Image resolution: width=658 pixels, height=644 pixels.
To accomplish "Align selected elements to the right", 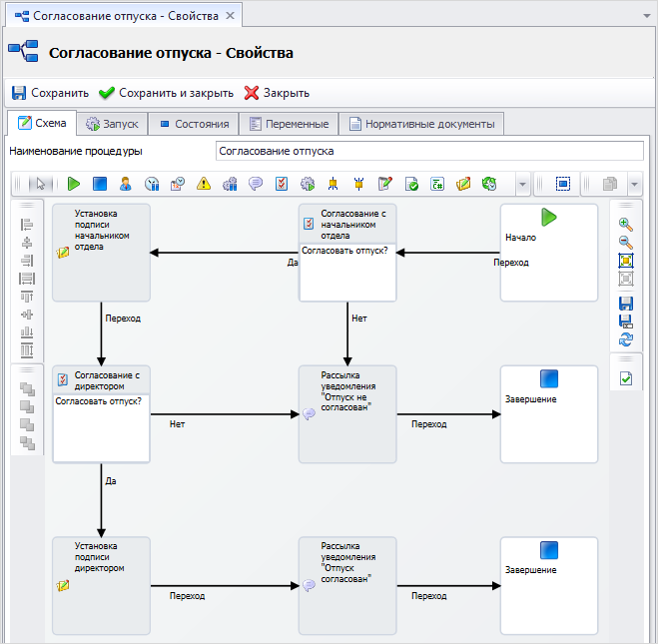I will tap(27, 261).
